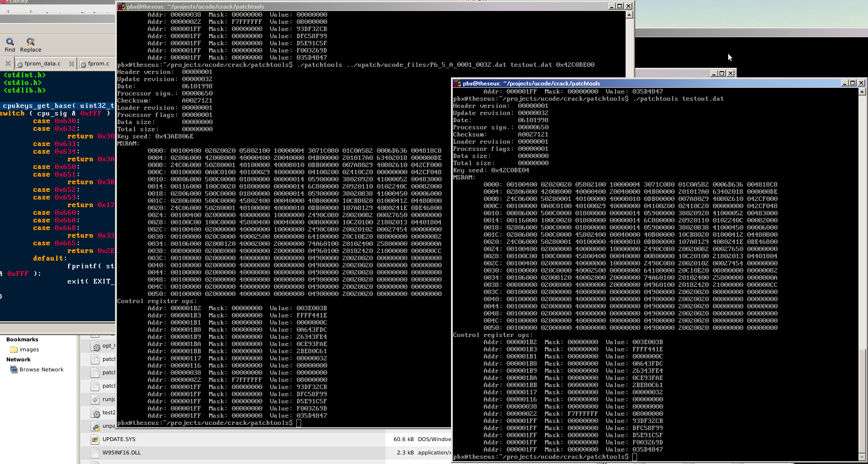The width and height of the screenshot is (868, 464).
Task: Maximize the small window behind the right terminal
Action: coord(722,73)
